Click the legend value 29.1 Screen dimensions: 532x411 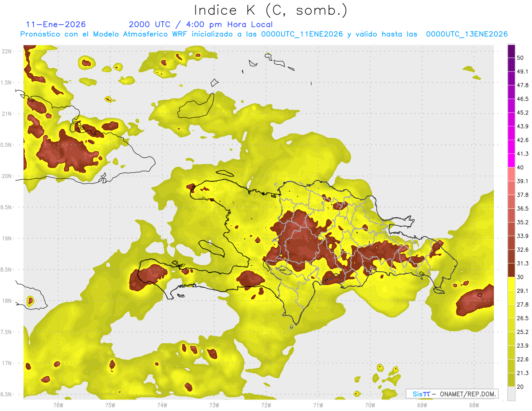523,291
